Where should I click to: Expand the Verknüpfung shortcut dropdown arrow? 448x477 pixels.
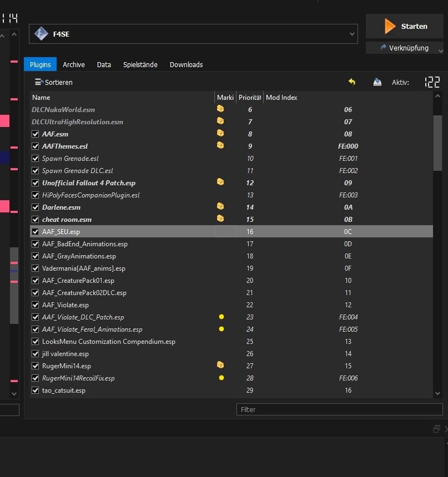(x=441, y=51)
